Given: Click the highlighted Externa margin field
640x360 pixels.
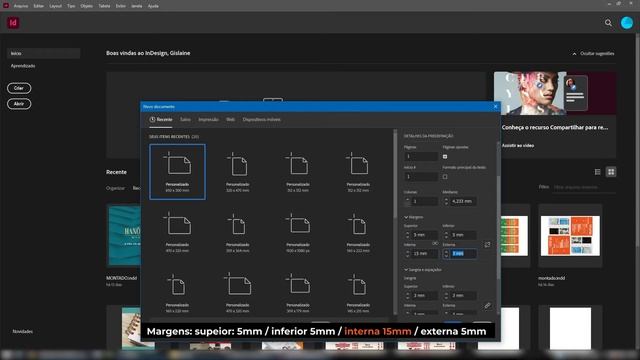Looking at the screenshot, I should [463, 253].
